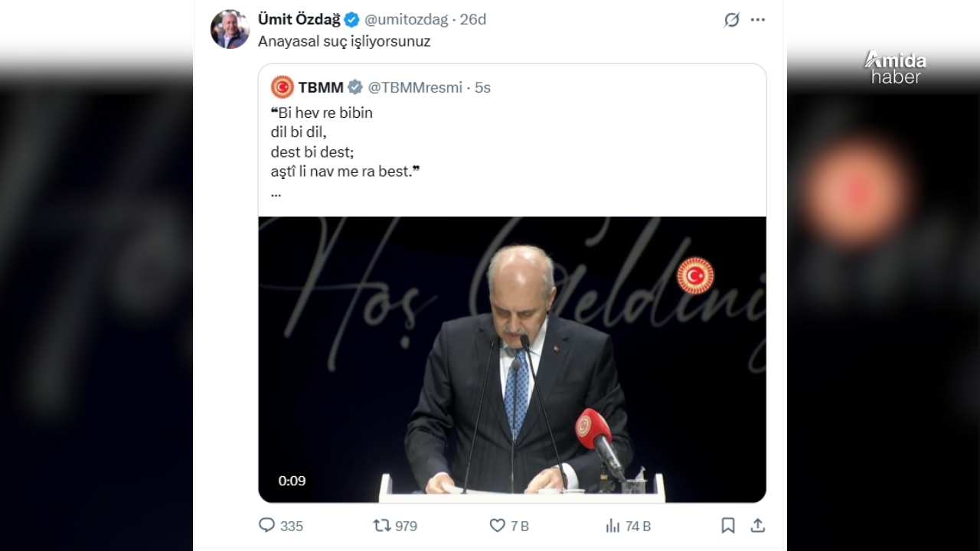Click the reply comment icon
This screenshot has height=551, width=980.
266,526
